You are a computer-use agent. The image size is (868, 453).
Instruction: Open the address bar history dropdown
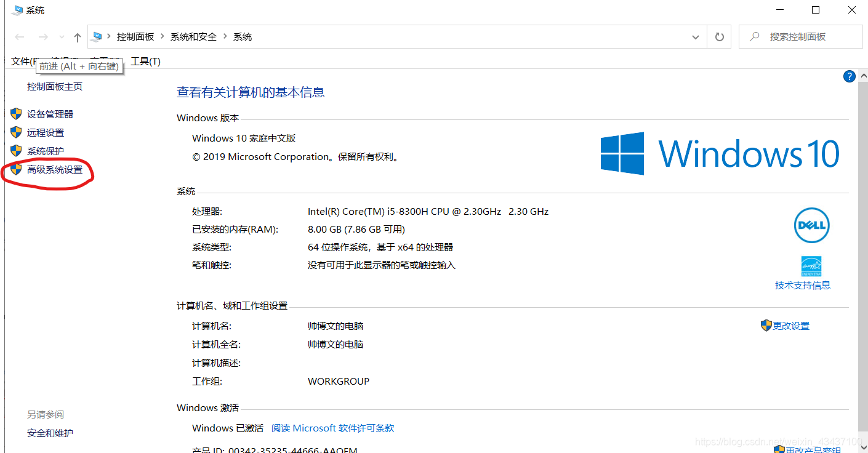tap(696, 37)
